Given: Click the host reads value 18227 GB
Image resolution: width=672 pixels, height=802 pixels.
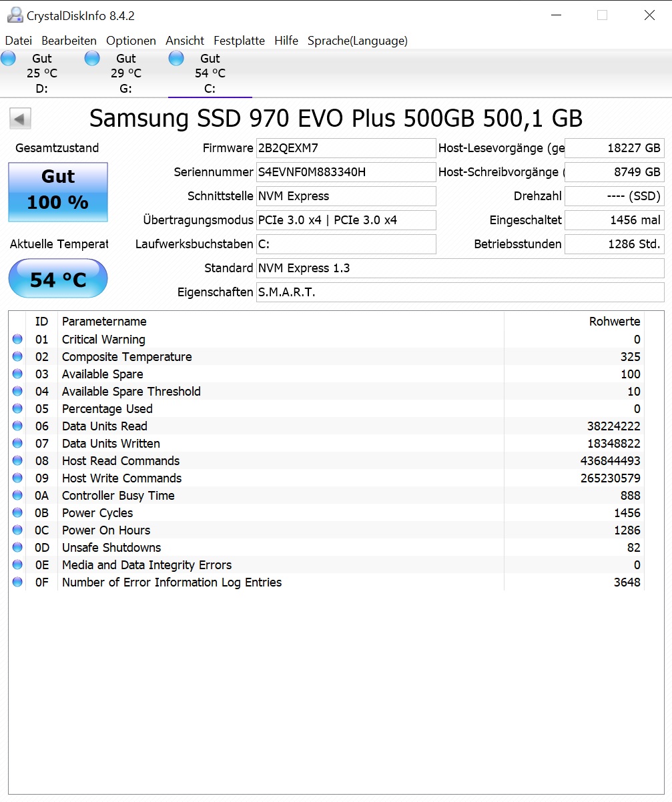Looking at the screenshot, I should point(615,148).
